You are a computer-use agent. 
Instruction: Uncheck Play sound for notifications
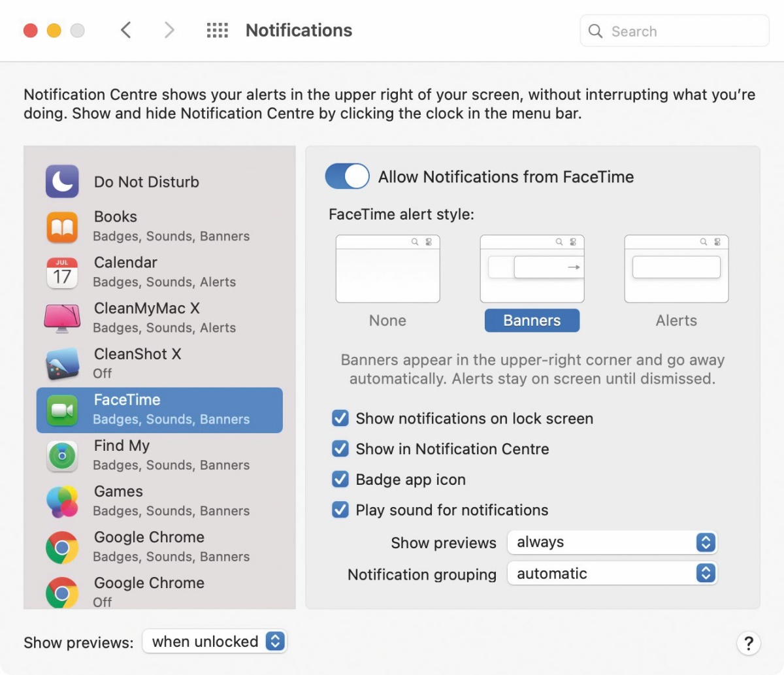point(340,510)
